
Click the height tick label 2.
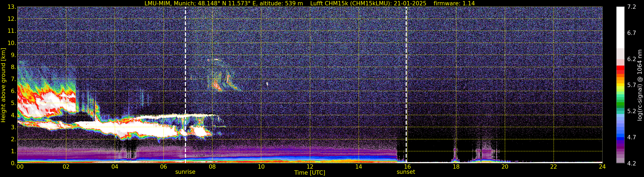[13, 139]
